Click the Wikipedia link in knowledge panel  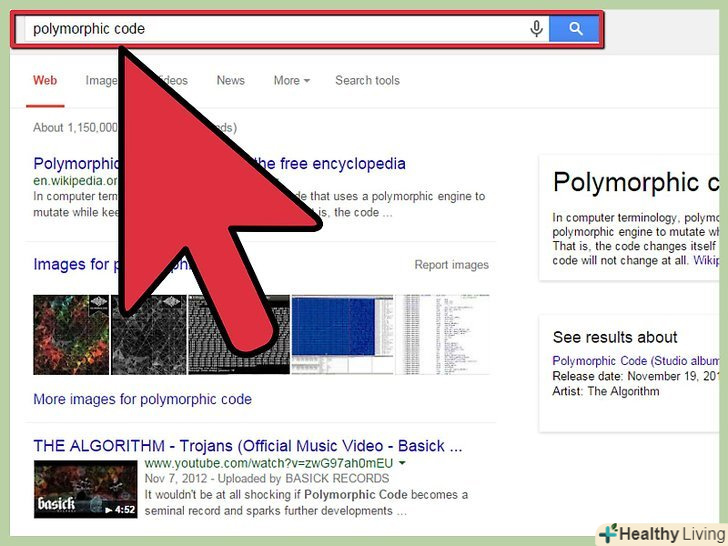706,260
